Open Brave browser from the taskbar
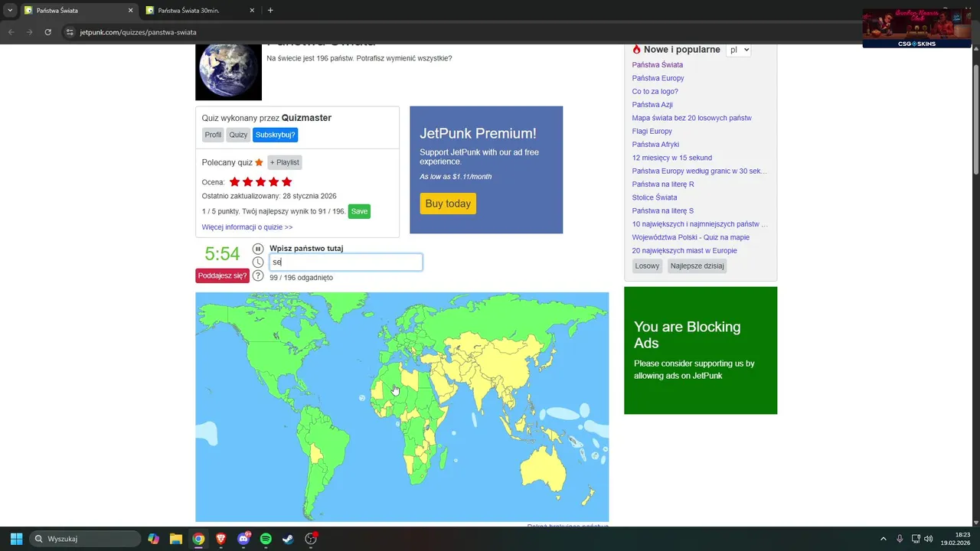The height and width of the screenshot is (551, 980). (x=221, y=539)
